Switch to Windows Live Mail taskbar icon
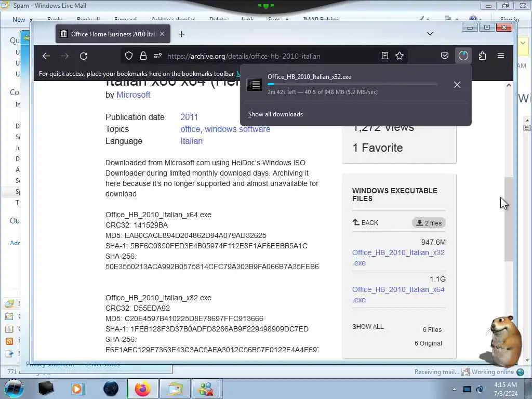Screen dimensions: 532x399 click(175, 389)
